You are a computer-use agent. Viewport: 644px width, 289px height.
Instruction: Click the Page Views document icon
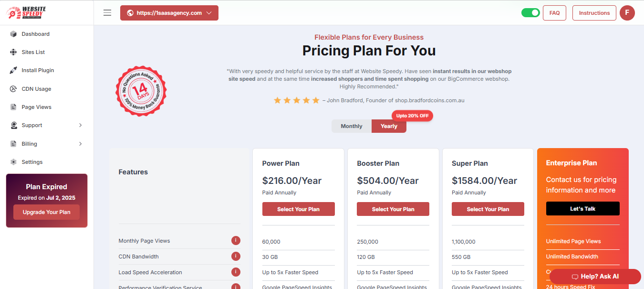click(13, 107)
